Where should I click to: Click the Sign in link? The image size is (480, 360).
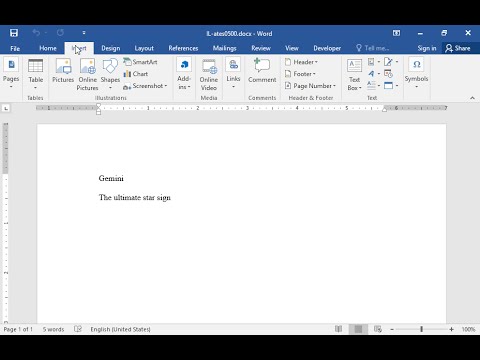tap(427, 48)
